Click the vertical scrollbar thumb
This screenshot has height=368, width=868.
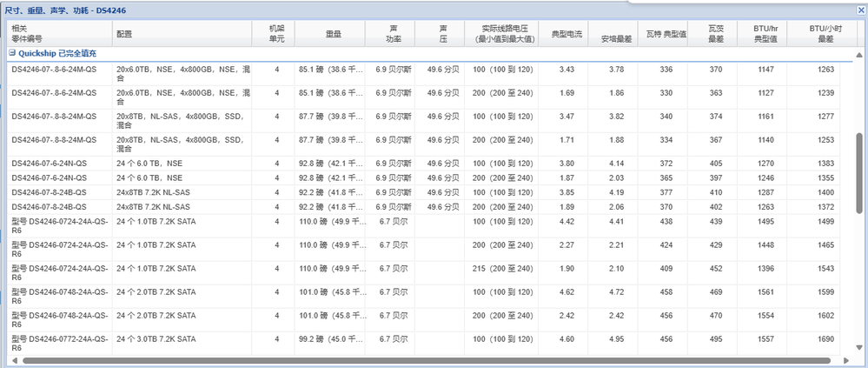click(x=859, y=173)
